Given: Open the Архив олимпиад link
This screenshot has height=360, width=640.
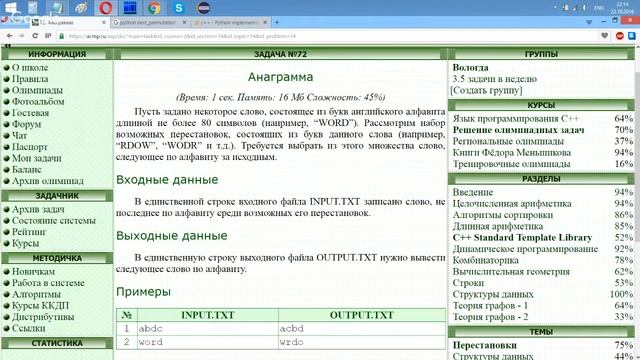Looking at the screenshot, I should pos(48,181).
